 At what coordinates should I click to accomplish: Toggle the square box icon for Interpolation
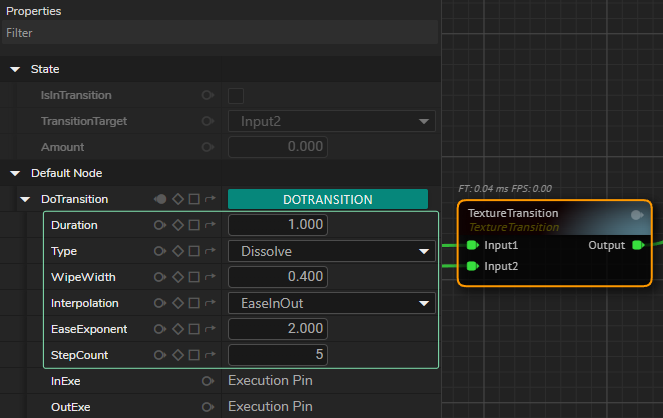click(194, 303)
